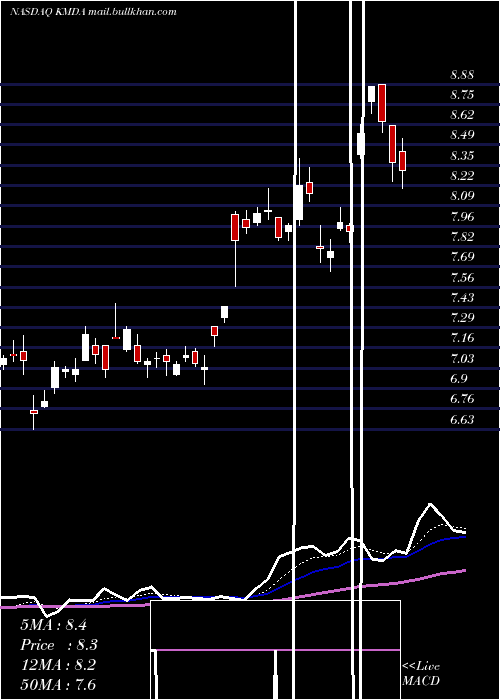Viewport: 500px width, 700px height.
Task: Click the 8.22 price axis label
Action: pos(462,175)
